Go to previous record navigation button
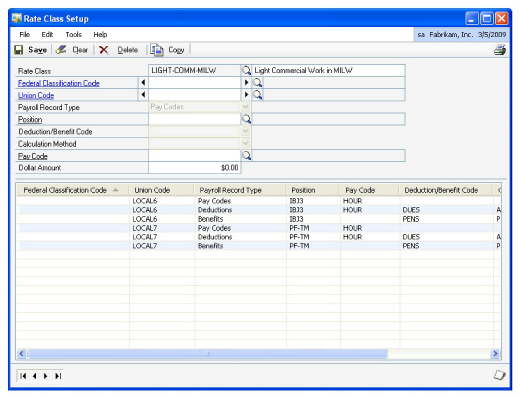The width and height of the screenshot is (520, 398). [34, 376]
